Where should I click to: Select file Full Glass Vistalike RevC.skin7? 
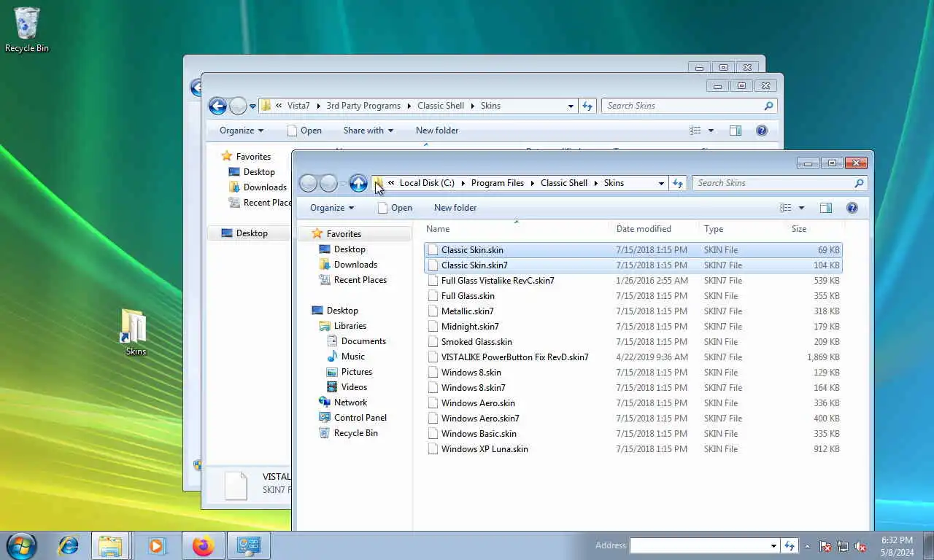pos(633,281)
